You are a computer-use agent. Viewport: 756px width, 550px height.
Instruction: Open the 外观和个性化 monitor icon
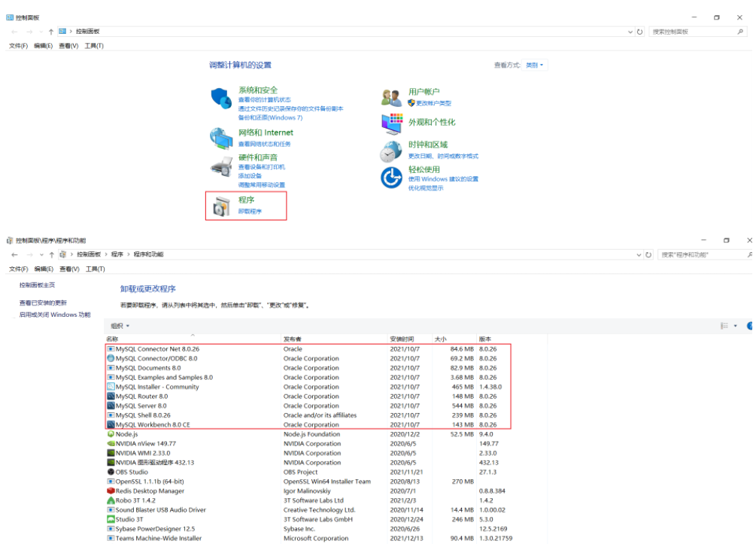391,124
